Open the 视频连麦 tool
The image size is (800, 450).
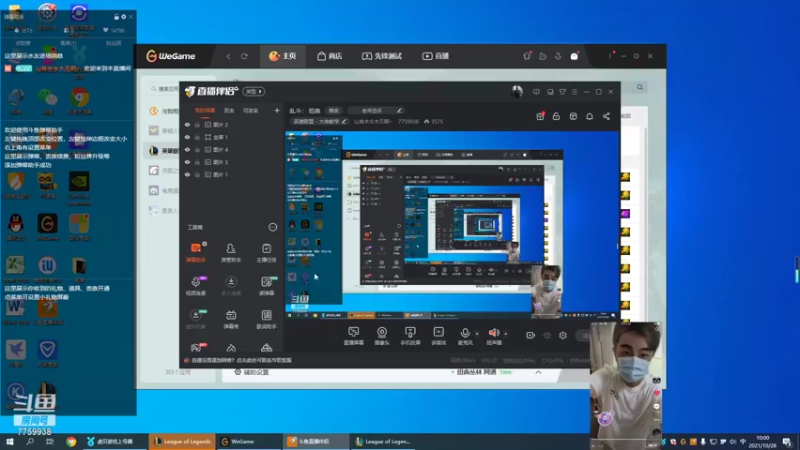tap(196, 285)
